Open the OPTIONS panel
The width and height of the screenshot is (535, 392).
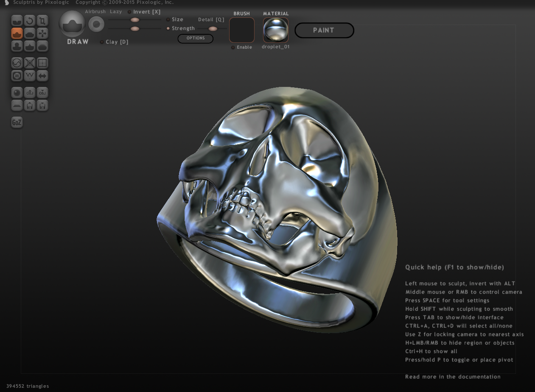point(195,39)
